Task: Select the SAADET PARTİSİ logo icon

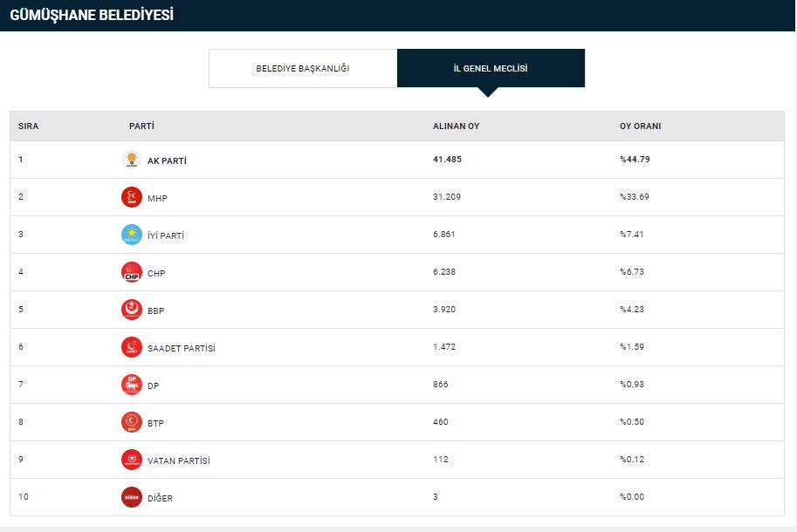Action: coord(132,347)
